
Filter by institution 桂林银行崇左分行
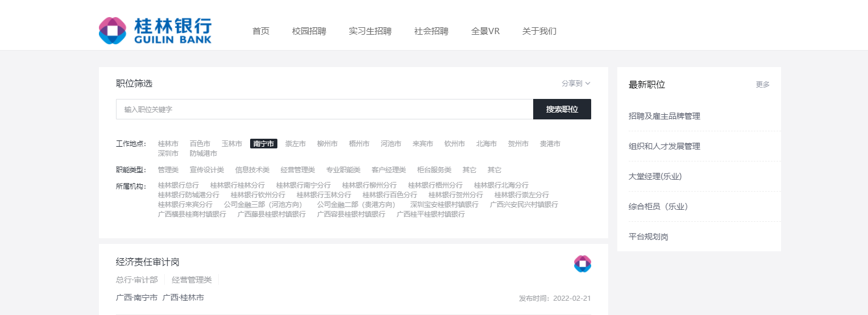point(522,195)
